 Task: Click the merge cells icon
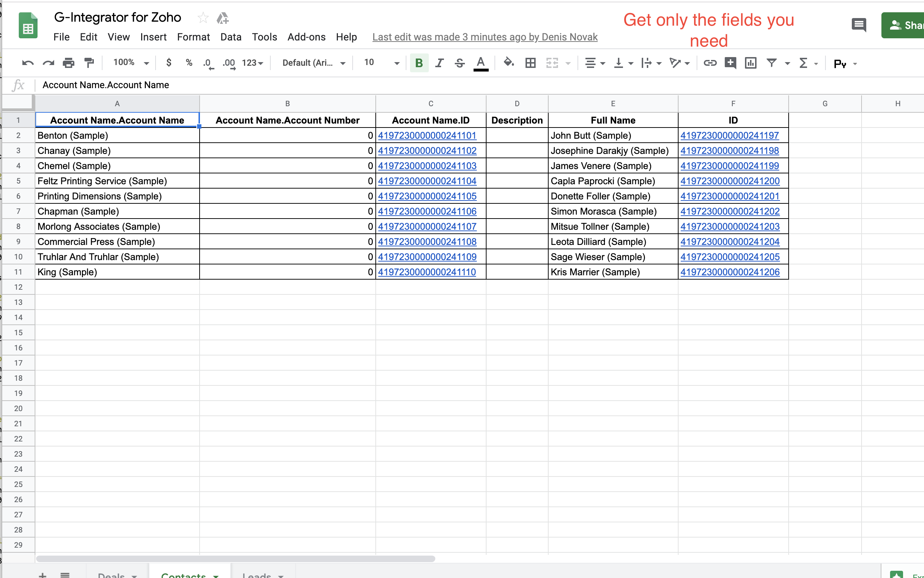click(x=552, y=63)
